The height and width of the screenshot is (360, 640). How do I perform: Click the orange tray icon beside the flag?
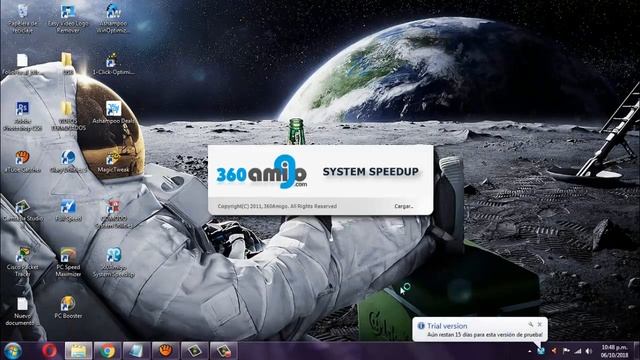(x=554, y=351)
